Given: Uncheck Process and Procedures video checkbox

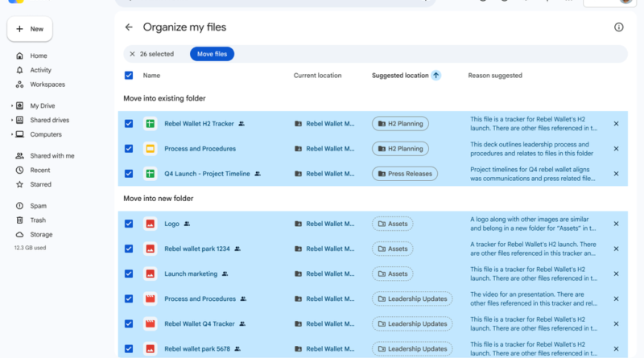Looking at the screenshot, I should [129, 299].
